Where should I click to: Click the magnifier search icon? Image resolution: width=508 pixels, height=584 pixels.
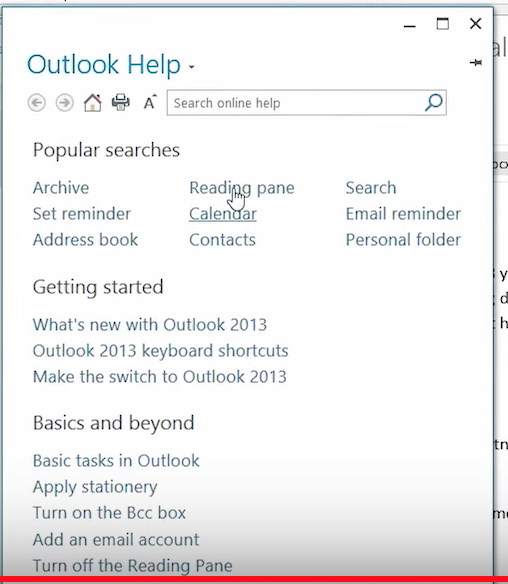[x=434, y=102]
